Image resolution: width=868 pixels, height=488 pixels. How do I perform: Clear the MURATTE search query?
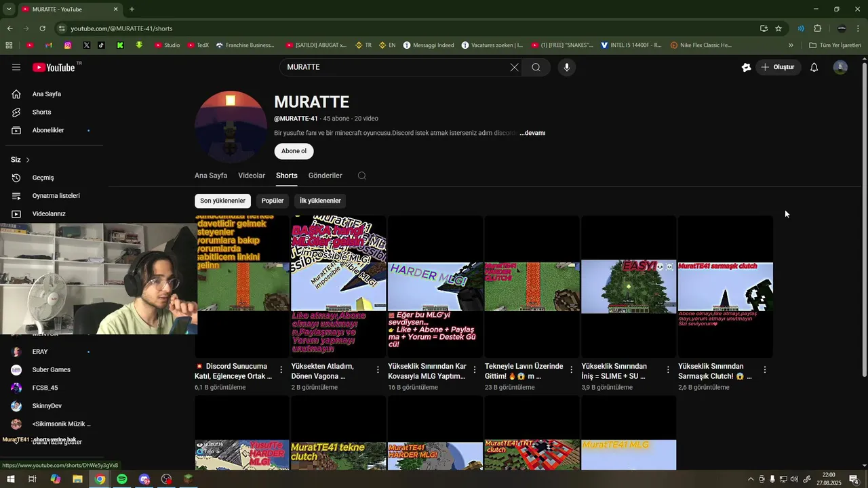click(514, 67)
